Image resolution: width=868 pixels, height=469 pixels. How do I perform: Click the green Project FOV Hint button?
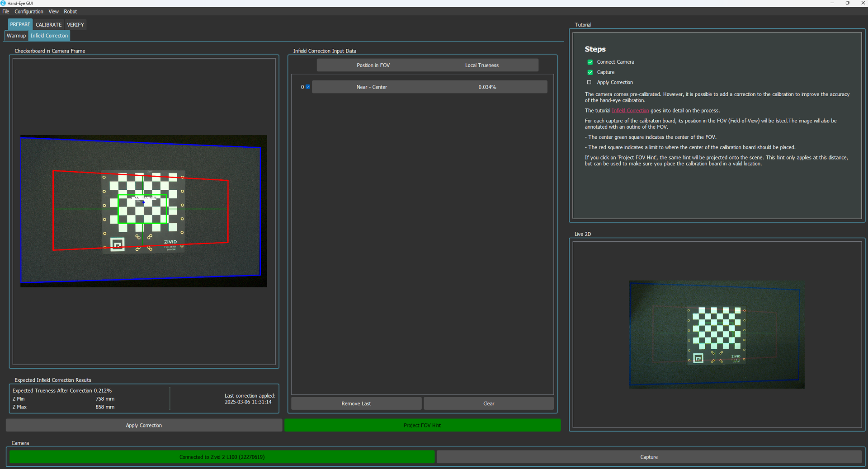(x=422, y=425)
